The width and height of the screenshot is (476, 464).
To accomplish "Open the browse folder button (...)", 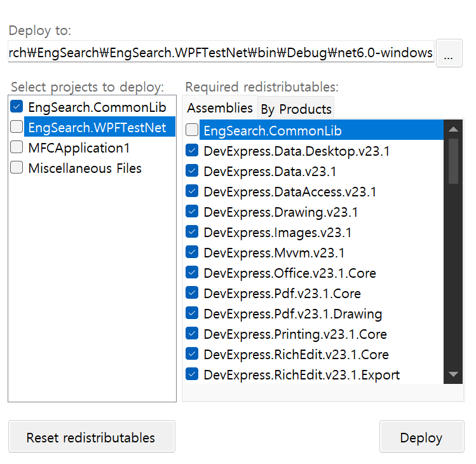I will pos(449,53).
